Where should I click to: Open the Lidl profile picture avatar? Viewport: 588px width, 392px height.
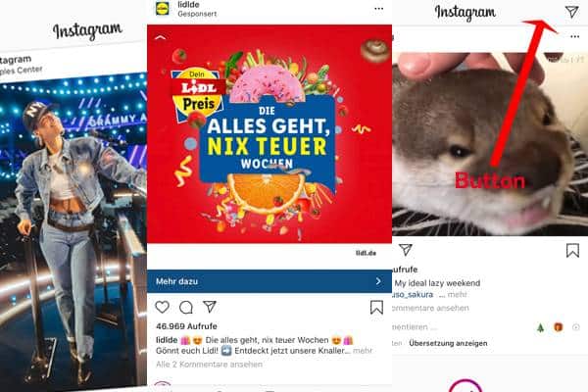(x=163, y=8)
